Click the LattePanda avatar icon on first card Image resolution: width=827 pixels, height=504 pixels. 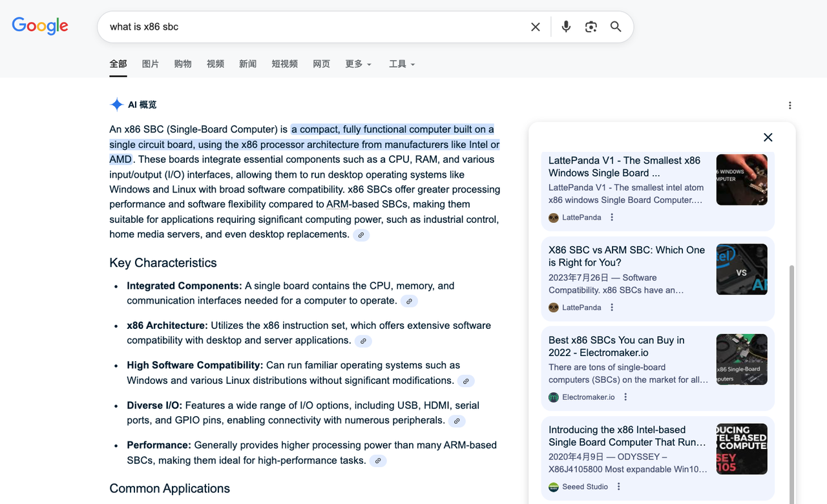(x=554, y=218)
